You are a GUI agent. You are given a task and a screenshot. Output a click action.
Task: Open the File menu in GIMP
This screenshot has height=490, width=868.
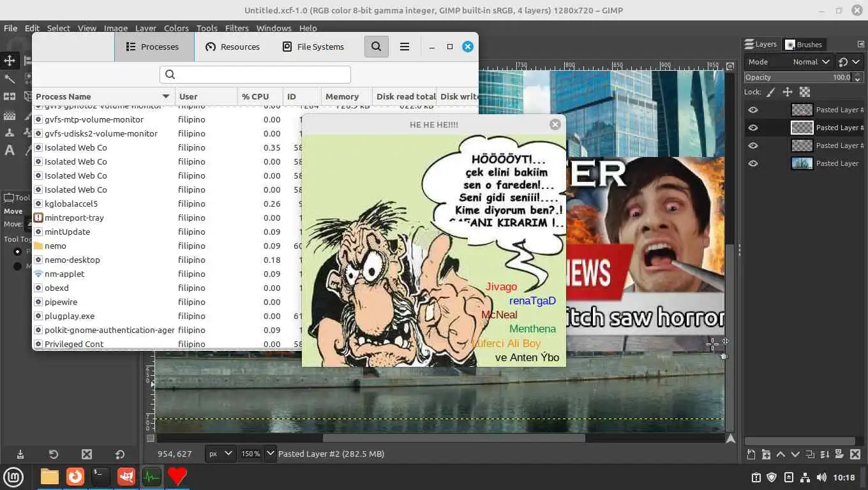[x=11, y=28]
